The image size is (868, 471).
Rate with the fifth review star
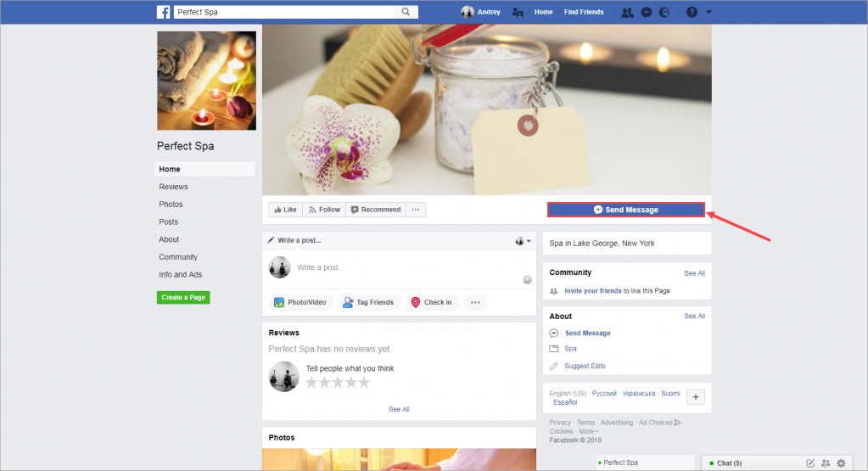[x=364, y=383]
